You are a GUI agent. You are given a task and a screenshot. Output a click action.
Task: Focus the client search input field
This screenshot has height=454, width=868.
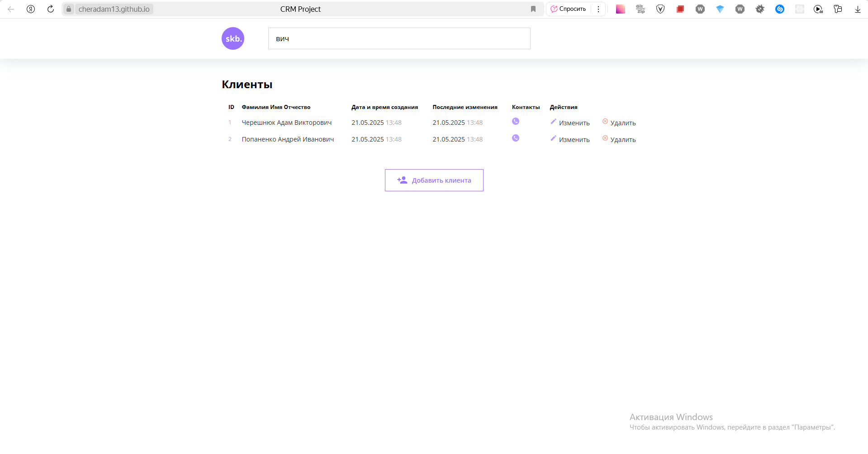click(x=399, y=38)
